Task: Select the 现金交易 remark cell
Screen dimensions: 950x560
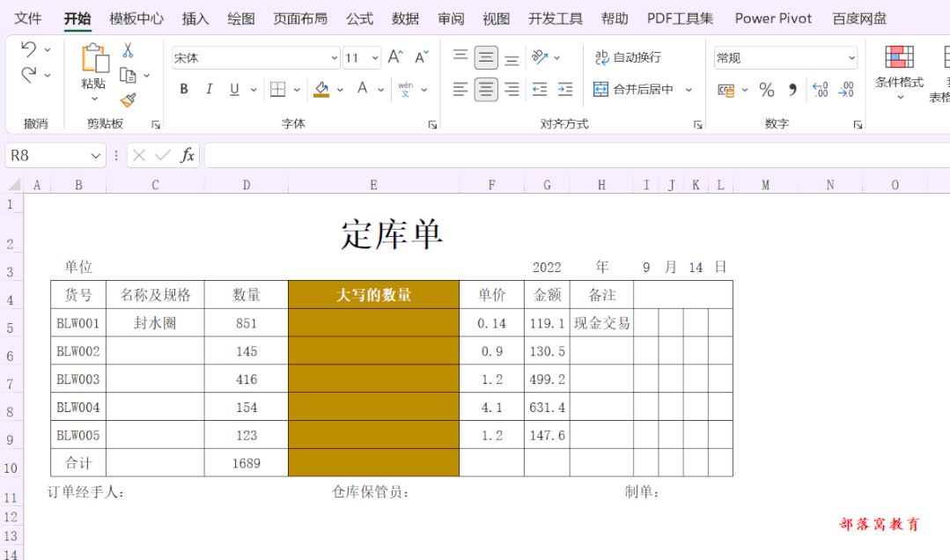Action: pos(601,323)
